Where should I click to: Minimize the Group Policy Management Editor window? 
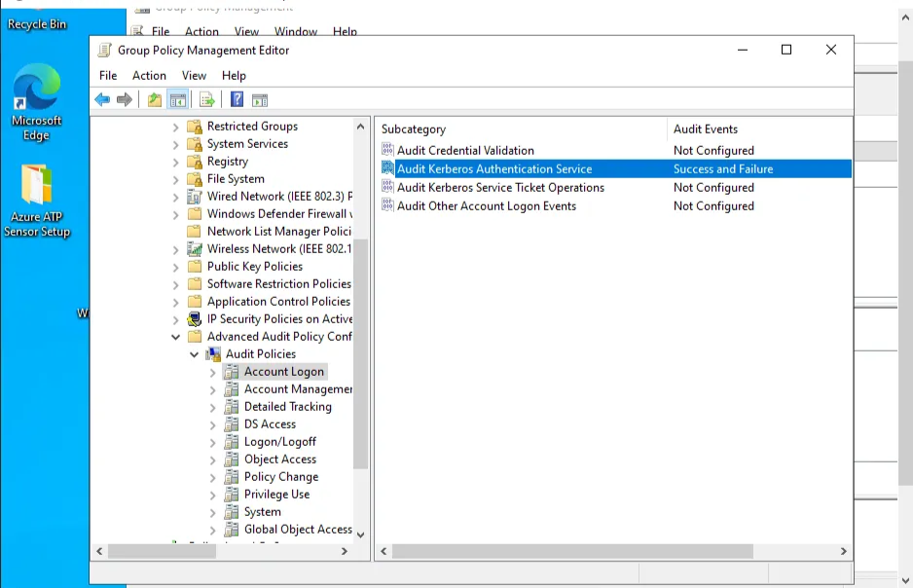(743, 50)
